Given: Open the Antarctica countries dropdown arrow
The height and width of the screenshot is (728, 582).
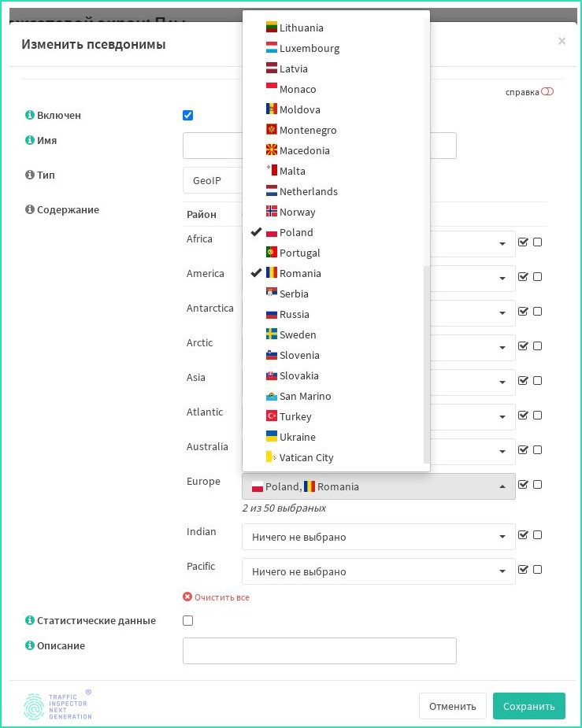Looking at the screenshot, I should coord(502,313).
